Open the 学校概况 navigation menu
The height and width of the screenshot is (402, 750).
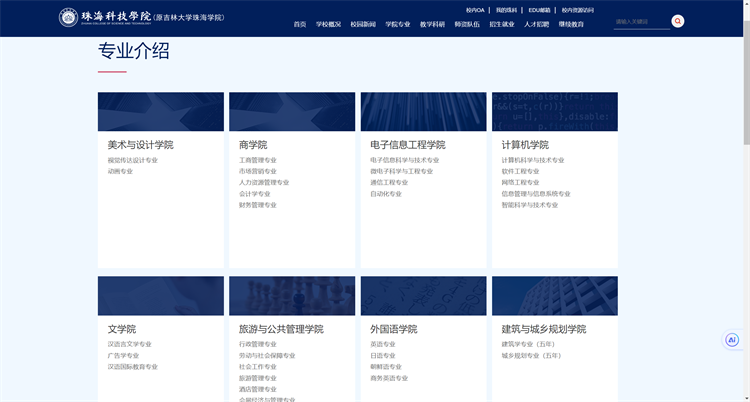328,24
